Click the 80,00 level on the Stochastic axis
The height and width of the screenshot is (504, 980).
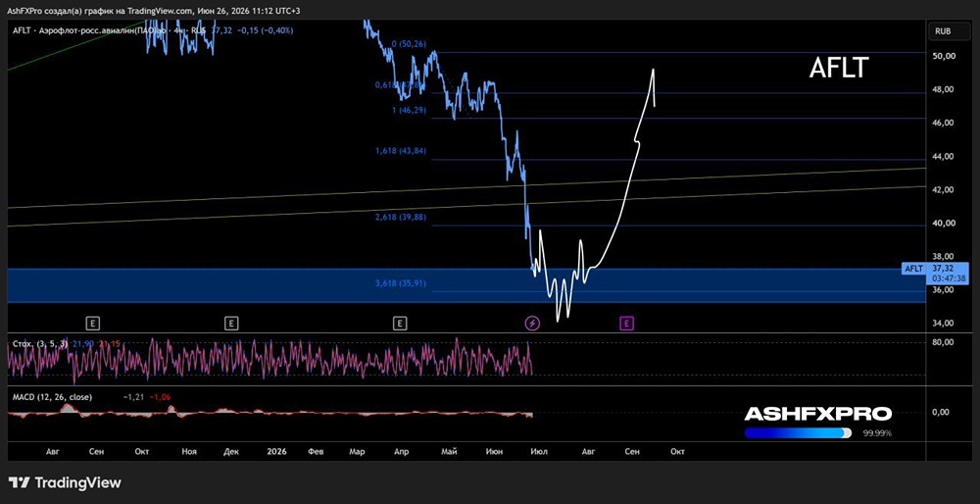tap(943, 342)
